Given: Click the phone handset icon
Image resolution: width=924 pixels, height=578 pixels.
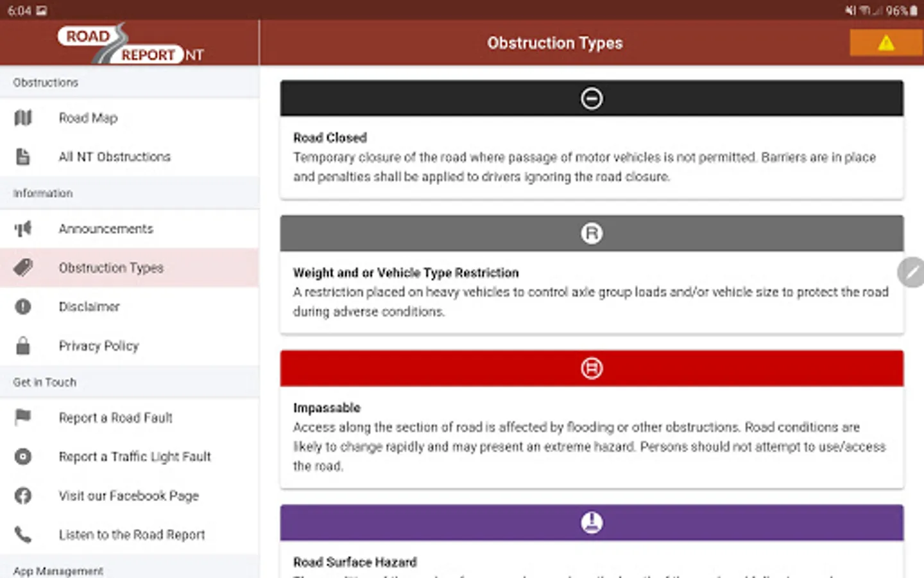Looking at the screenshot, I should tap(23, 534).
